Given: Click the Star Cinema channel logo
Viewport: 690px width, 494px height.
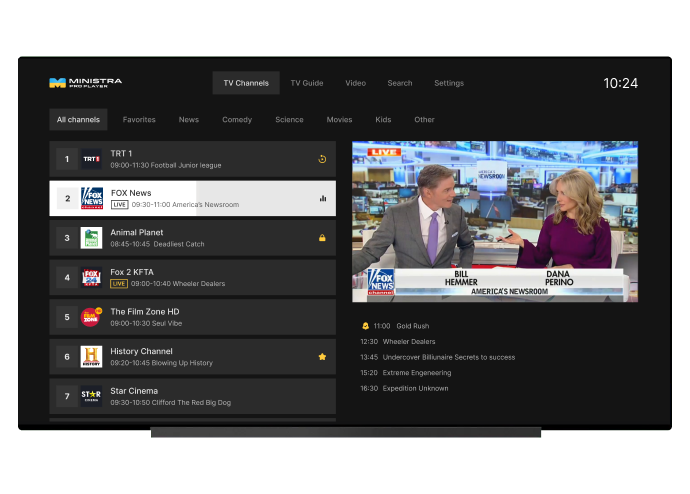Looking at the screenshot, I should tap(92, 396).
